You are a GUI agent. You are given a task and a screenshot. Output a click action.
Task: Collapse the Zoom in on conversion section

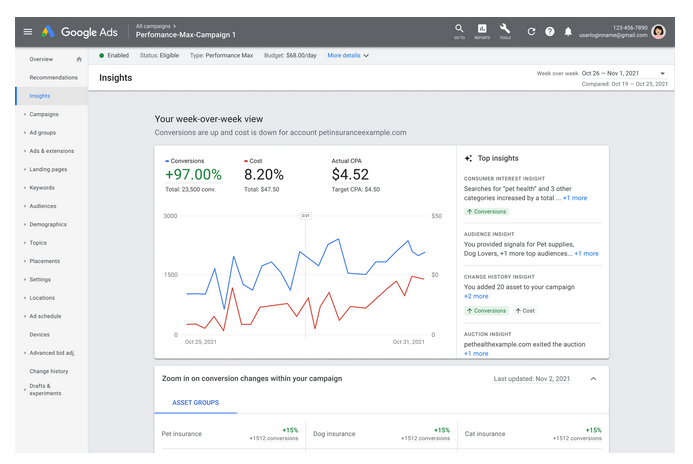[591, 379]
